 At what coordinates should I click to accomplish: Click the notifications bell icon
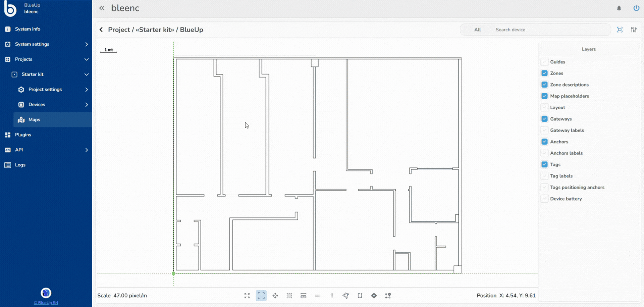click(619, 8)
